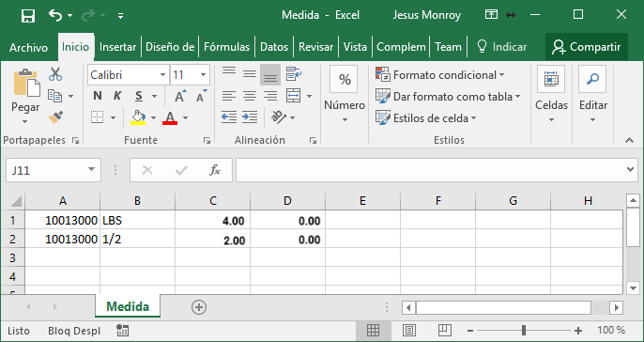Decrease font size with the small A
Image resolution: width=644 pixels, height=342 pixels.
201,96
